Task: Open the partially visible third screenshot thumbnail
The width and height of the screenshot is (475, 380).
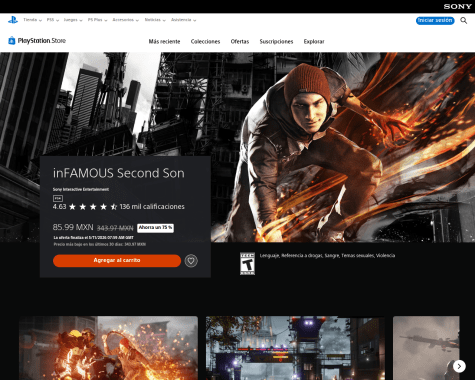Action: 426,348
